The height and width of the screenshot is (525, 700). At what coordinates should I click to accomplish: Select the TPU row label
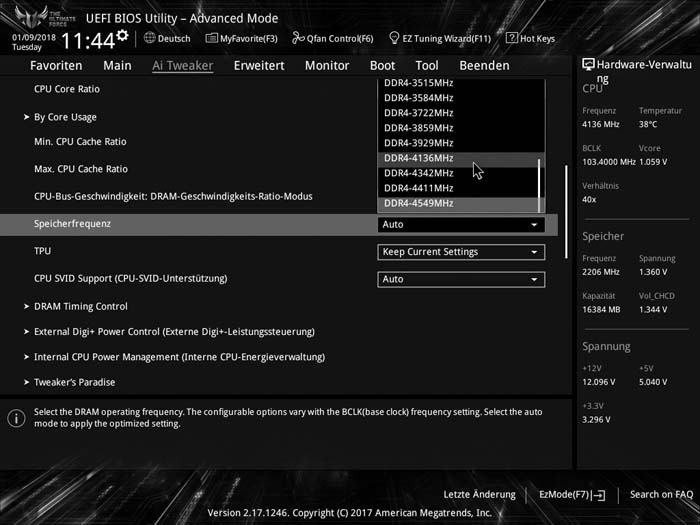[42, 251]
